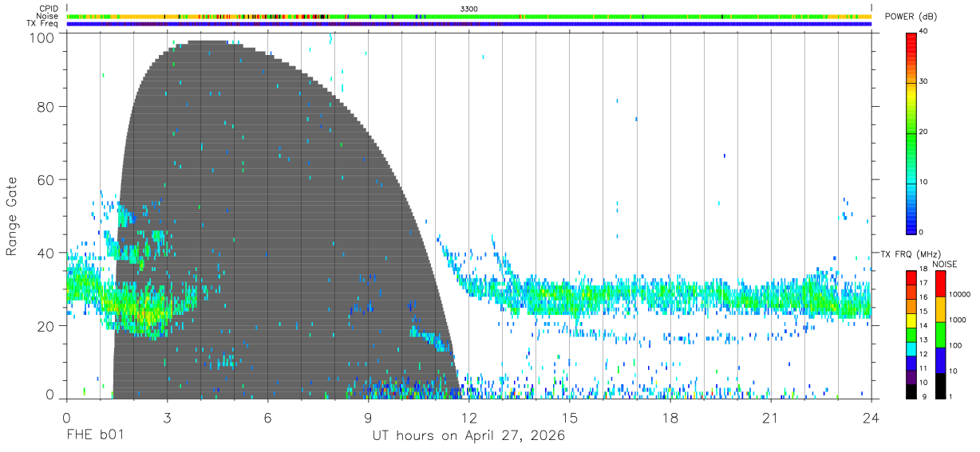Click the Noise row label
980x452 pixels.
pos(48,16)
